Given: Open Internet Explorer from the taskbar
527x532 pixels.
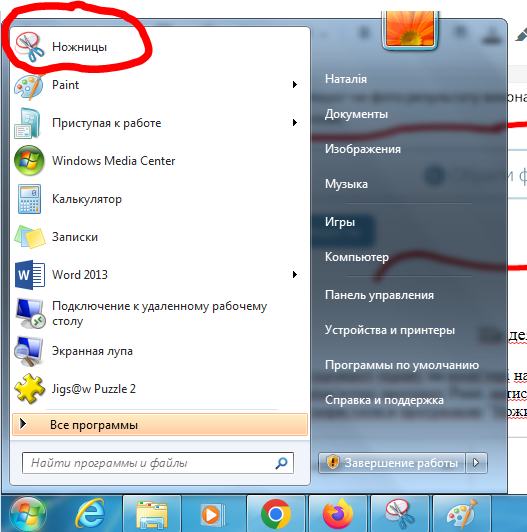Looking at the screenshot, I should (90, 514).
